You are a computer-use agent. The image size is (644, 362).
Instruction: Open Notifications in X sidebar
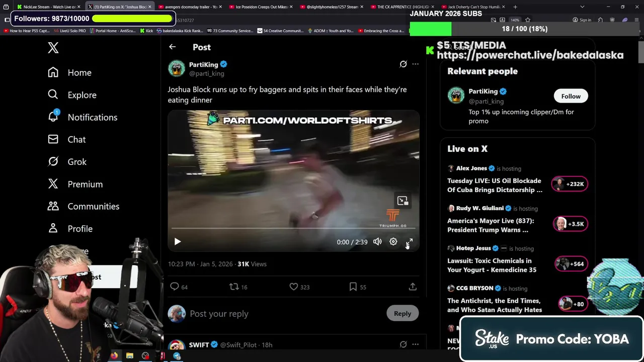click(83, 117)
